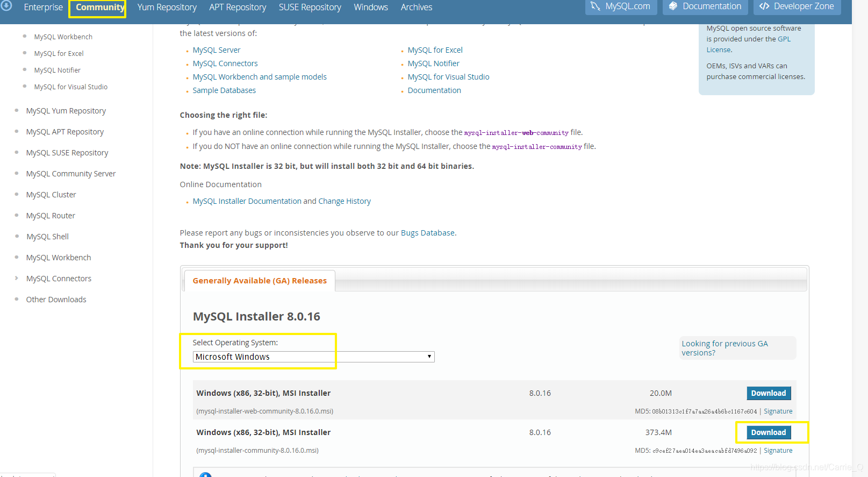The width and height of the screenshot is (868, 477).
Task: Open the Change History link
Action: (345, 201)
